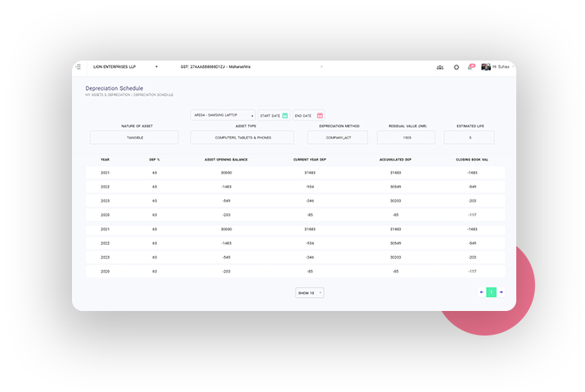This screenshot has height=392, width=585.
Task: Click the Suhas profile avatar
Action: tap(486, 67)
